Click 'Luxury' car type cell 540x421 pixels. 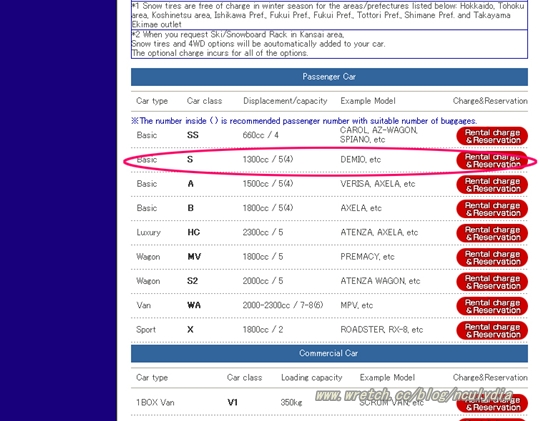[148, 233]
